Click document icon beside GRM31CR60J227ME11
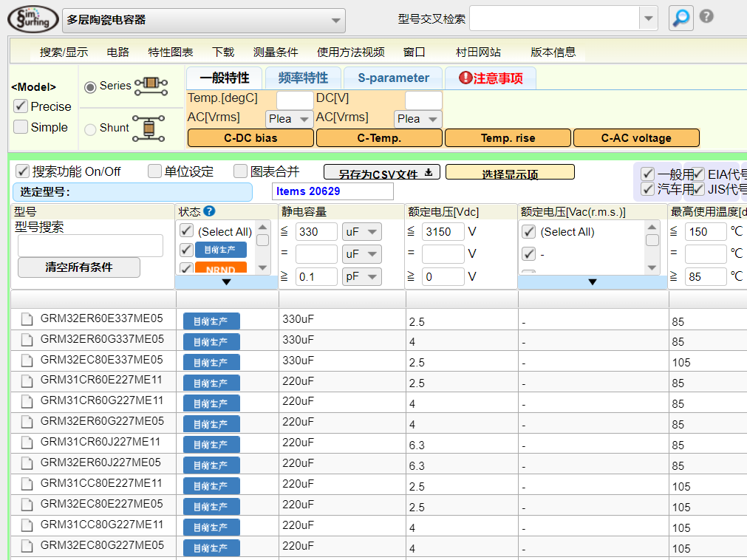Screen dimensions: 747x560 27,443
